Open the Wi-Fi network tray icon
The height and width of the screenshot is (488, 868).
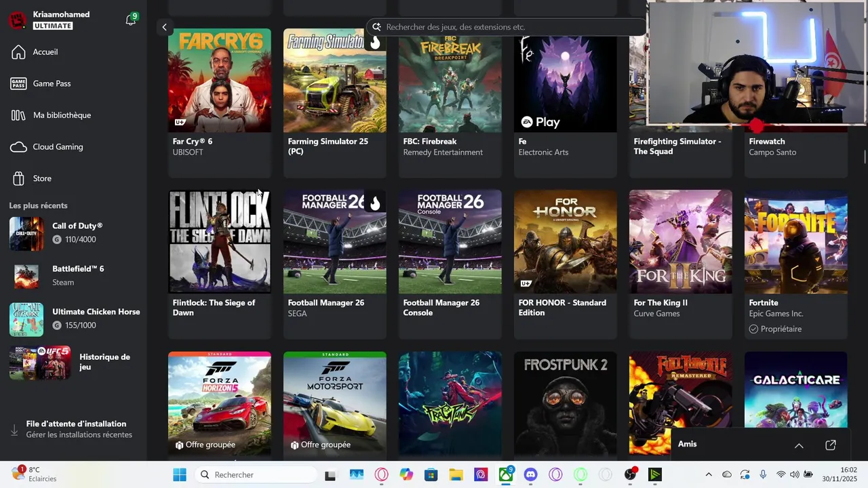[781, 474]
